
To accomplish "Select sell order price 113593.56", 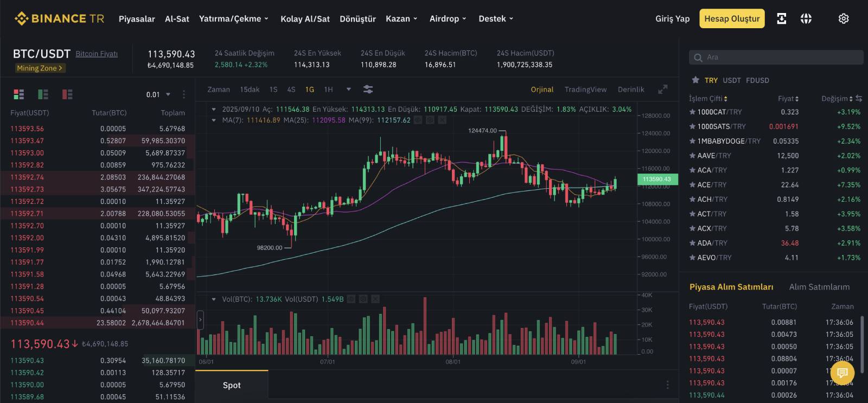I will (27, 129).
